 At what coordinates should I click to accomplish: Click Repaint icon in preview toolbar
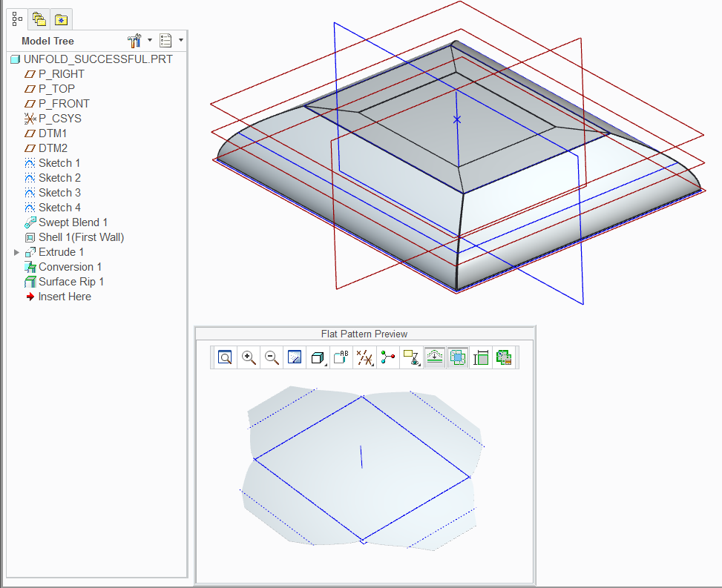(295, 357)
